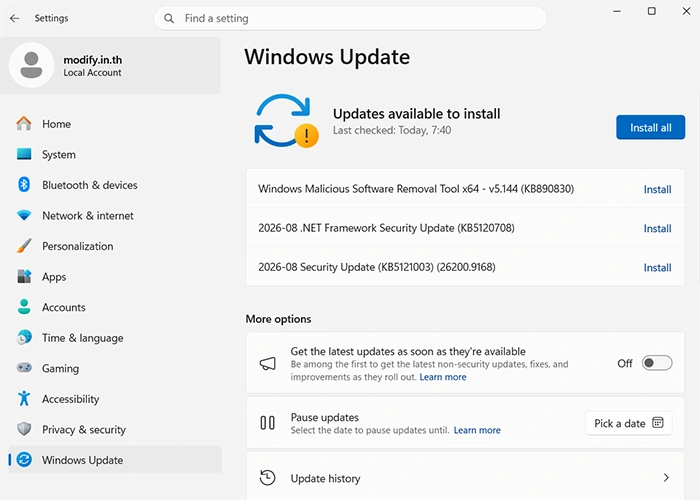The height and width of the screenshot is (500, 700).
Task: Open the Pick a date dropdown
Action: 629,423
